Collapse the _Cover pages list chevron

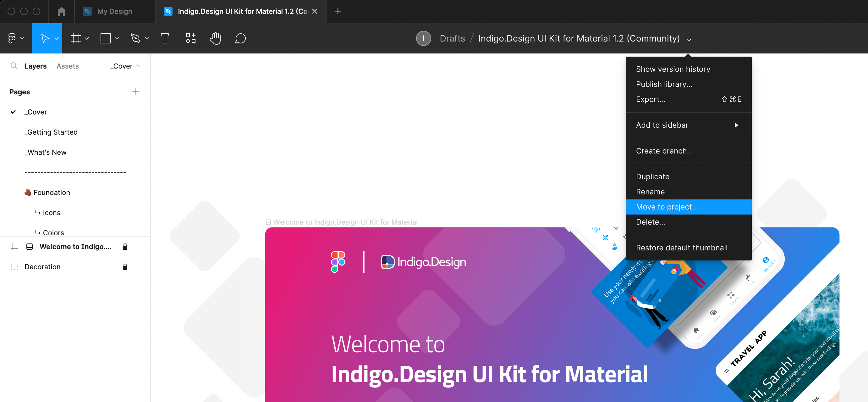coord(137,66)
